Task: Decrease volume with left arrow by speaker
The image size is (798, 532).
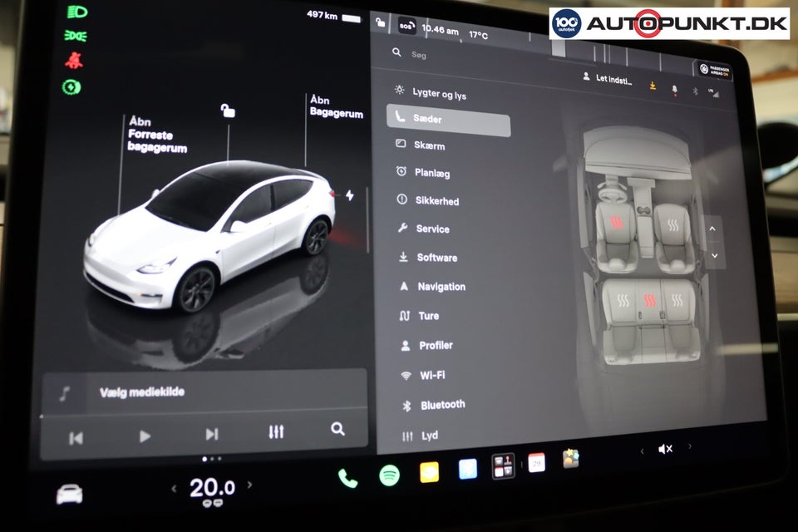Action: (x=643, y=451)
